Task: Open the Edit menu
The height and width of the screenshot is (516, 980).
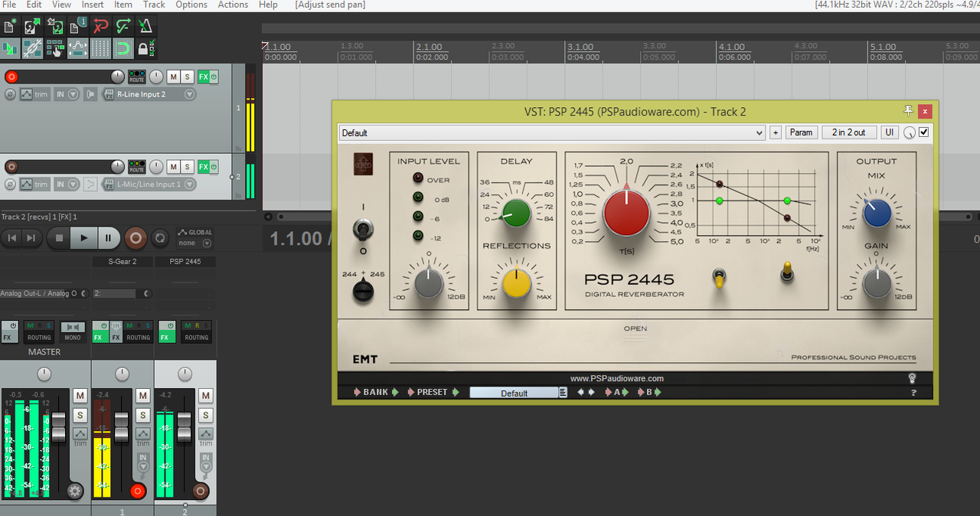Action: pyautogui.click(x=34, y=5)
